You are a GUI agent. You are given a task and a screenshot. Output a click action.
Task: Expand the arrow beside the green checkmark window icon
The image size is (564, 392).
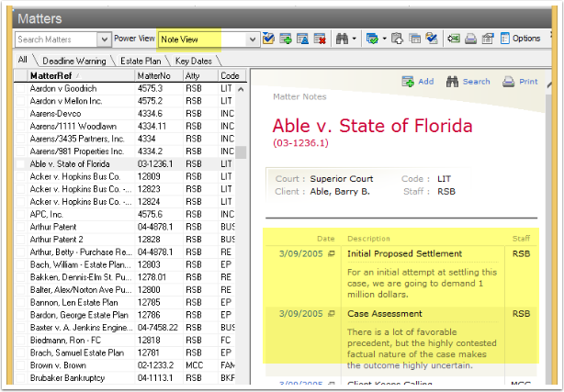click(384, 39)
